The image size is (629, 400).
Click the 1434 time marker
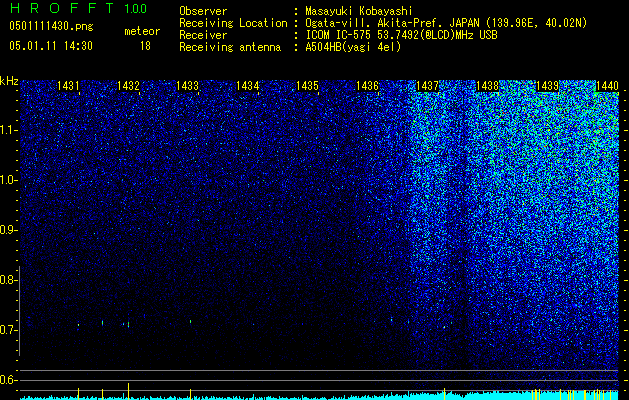[248, 86]
